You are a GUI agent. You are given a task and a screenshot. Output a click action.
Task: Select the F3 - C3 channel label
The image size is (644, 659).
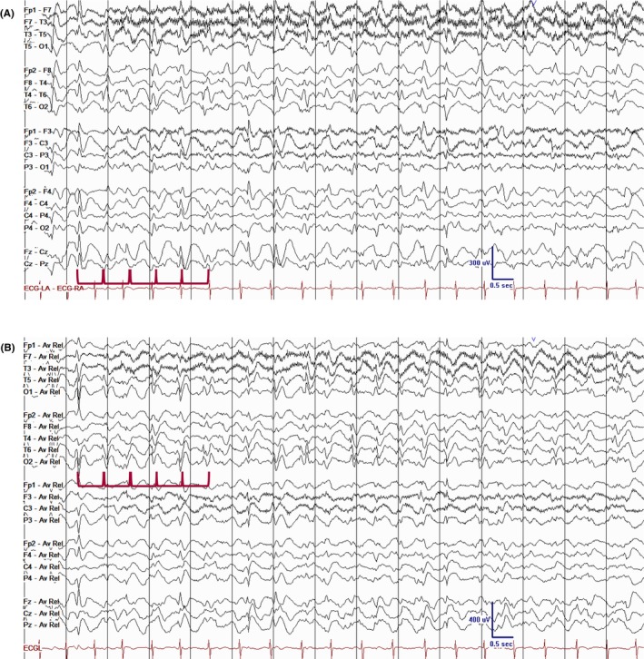tap(36, 143)
